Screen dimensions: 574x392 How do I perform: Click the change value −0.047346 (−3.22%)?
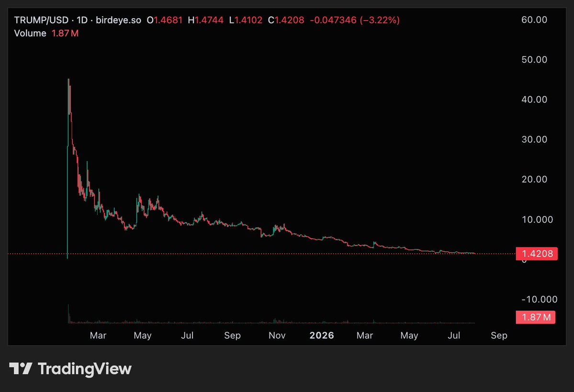[355, 20]
